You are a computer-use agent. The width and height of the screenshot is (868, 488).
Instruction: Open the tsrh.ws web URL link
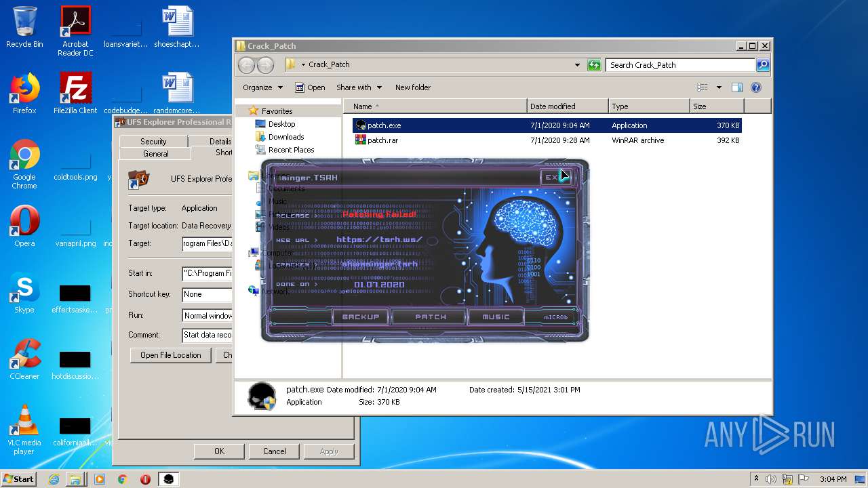[x=379, y=239]
